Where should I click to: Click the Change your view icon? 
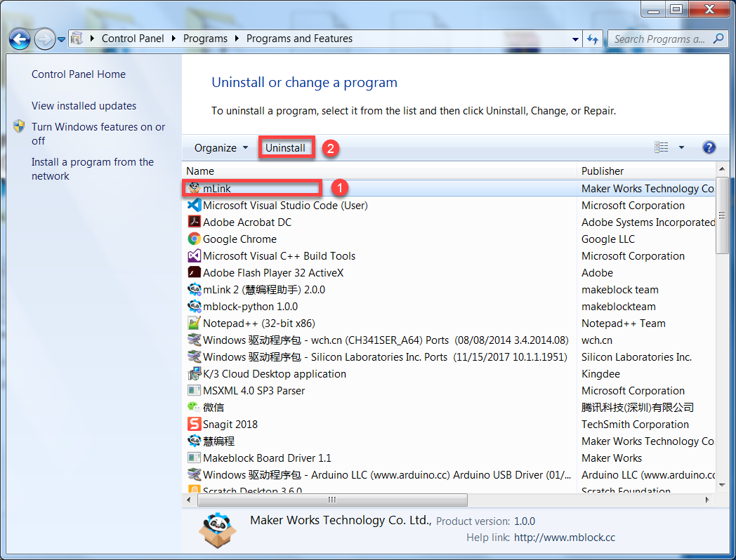(662, 147)
